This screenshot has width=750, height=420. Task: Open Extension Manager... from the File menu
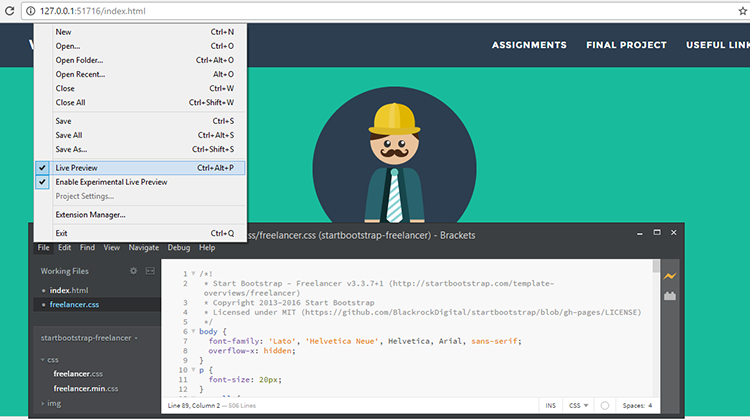tap(140, 215)
